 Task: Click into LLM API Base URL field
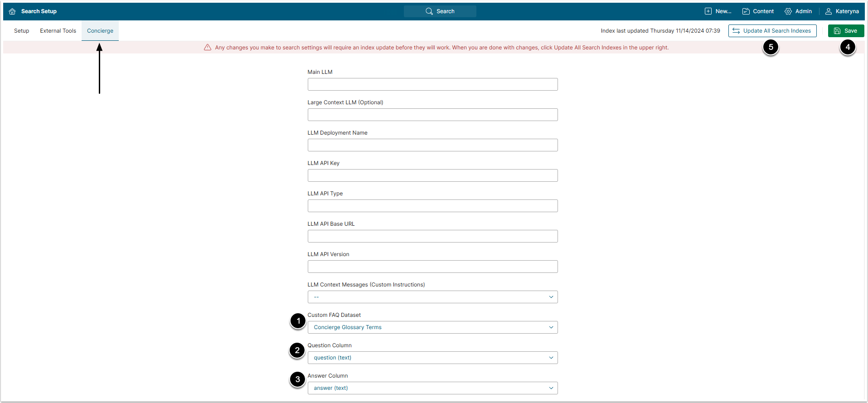[x=432, y=236]
